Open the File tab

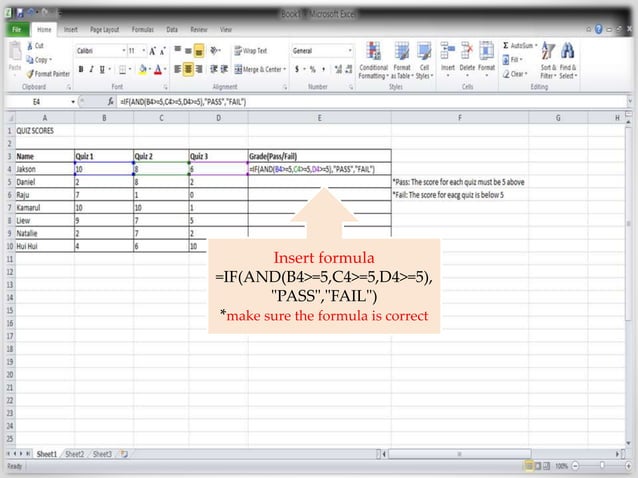(17, 29)
